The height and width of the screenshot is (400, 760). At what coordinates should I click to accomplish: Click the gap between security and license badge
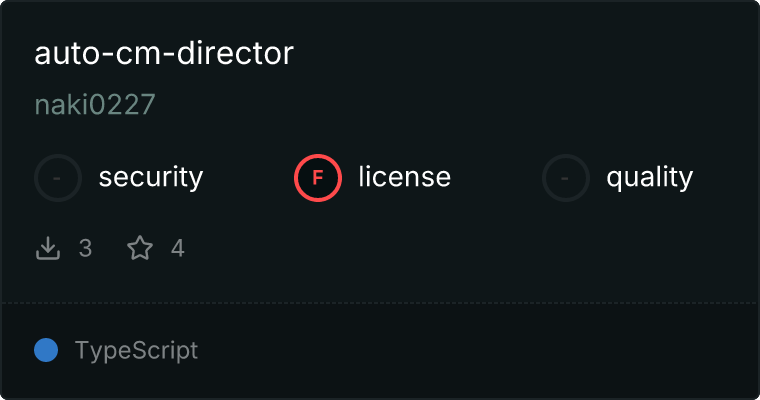click(250, 178)
